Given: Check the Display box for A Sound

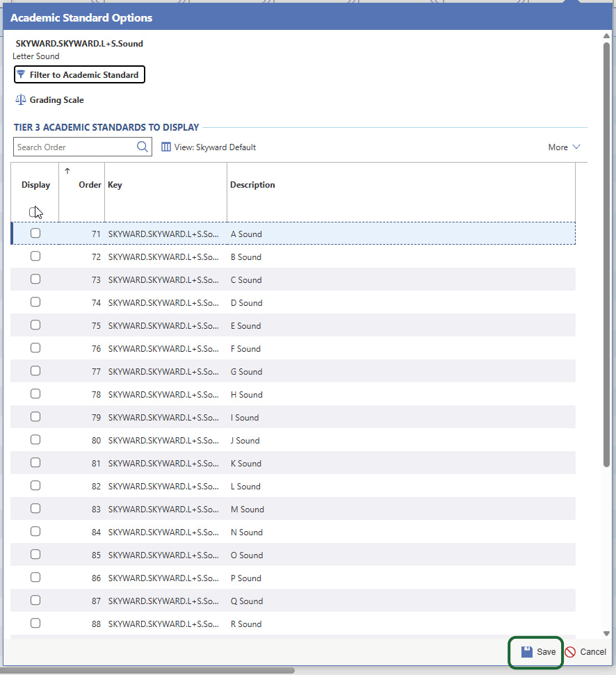Looking at the screenshot, I should point(35,233).
